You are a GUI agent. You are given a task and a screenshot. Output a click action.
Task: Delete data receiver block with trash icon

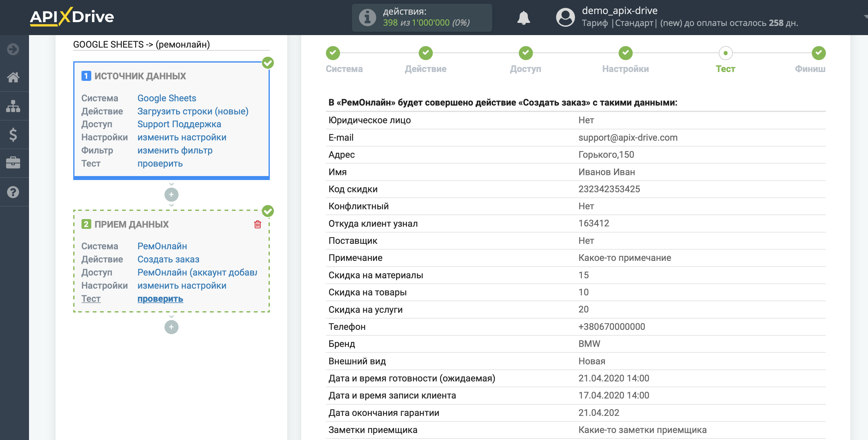tap(257, 224)
